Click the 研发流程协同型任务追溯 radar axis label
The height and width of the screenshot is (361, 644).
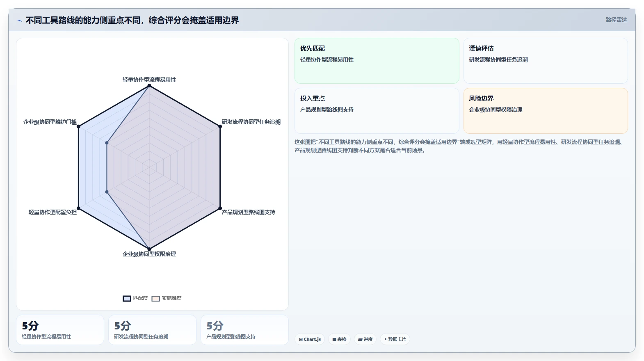pos(251,122)
